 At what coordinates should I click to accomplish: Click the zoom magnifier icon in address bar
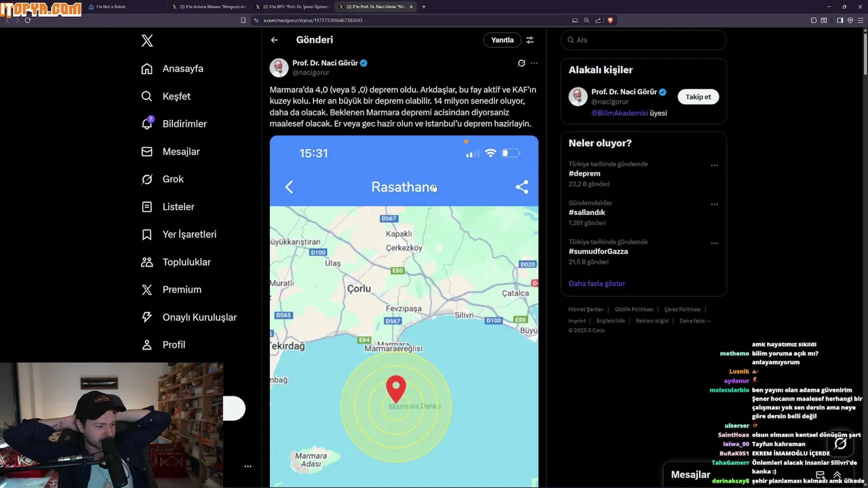coord(587,20)
